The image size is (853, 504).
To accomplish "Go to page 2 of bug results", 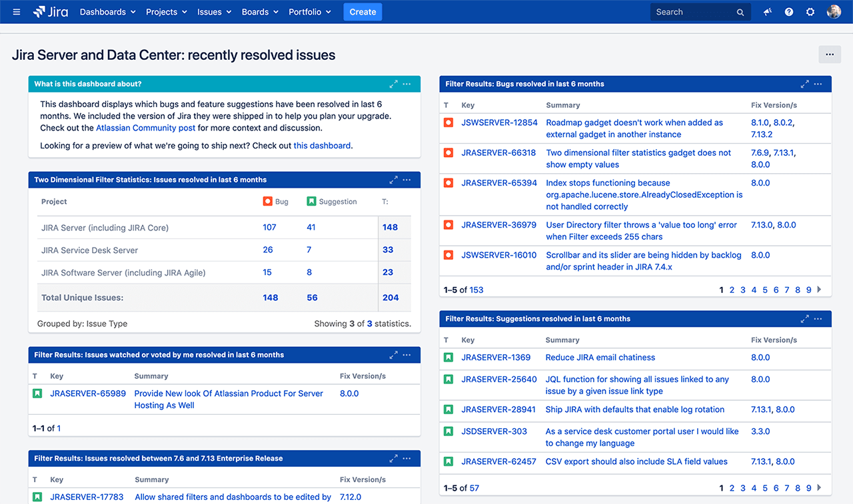I will (732, 290).
